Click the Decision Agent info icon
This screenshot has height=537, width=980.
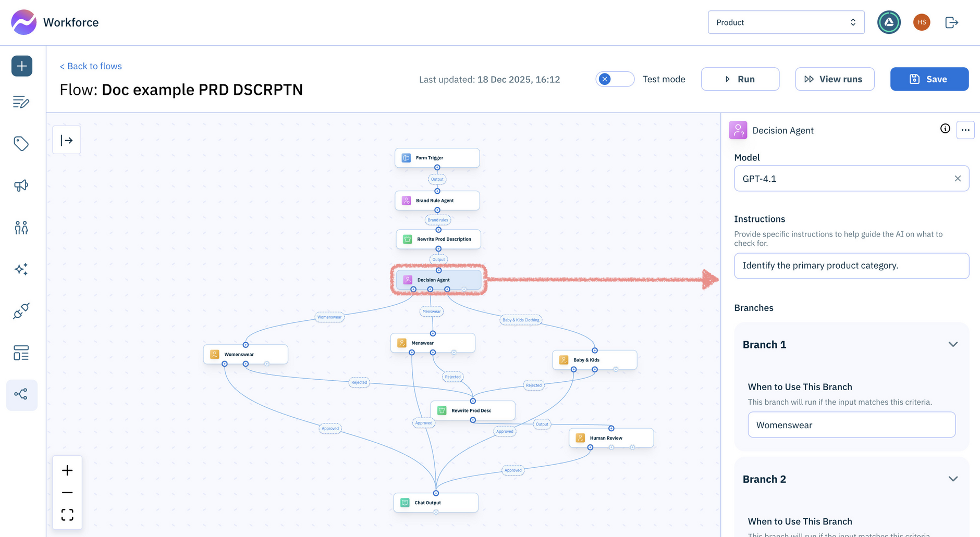[x=945, y=129]
